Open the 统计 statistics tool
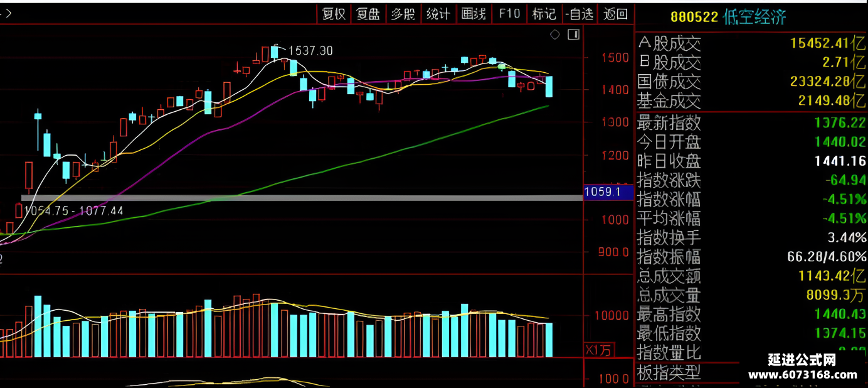868x388 pixels. [x=438, y=14]
